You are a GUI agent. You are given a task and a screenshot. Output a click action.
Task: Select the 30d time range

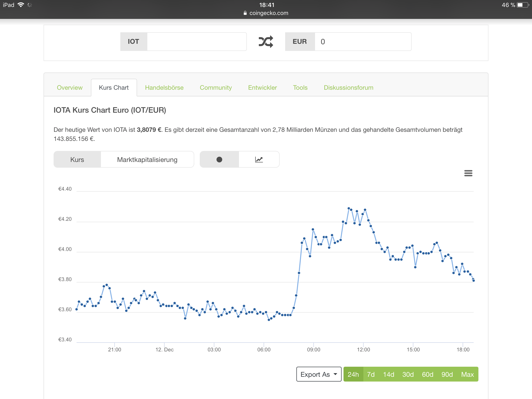[x=408, y=374]
